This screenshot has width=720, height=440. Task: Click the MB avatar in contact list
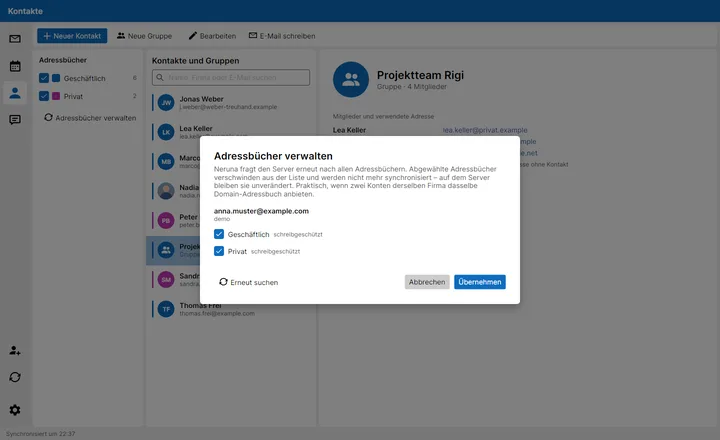coord(166,161)
